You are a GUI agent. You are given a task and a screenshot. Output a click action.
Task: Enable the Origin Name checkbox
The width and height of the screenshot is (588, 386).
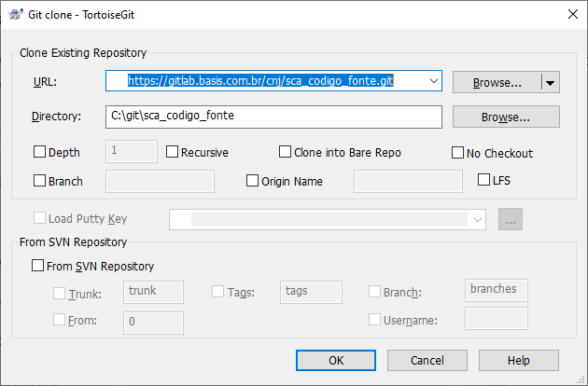[253, 181]
